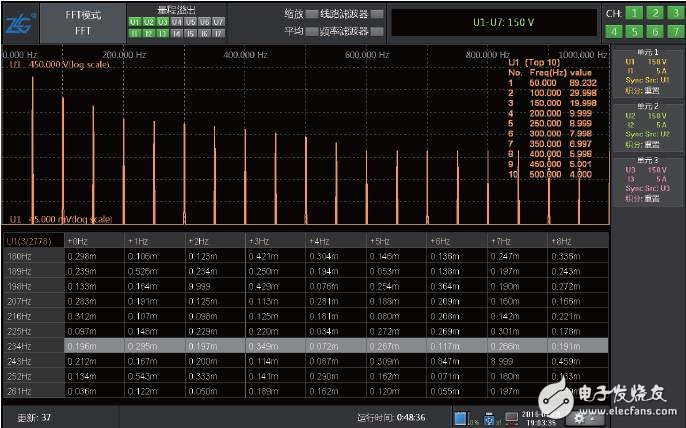The image size is (686, 428).
Task: Click the ZLG logo icon
Action: point(20,23)
